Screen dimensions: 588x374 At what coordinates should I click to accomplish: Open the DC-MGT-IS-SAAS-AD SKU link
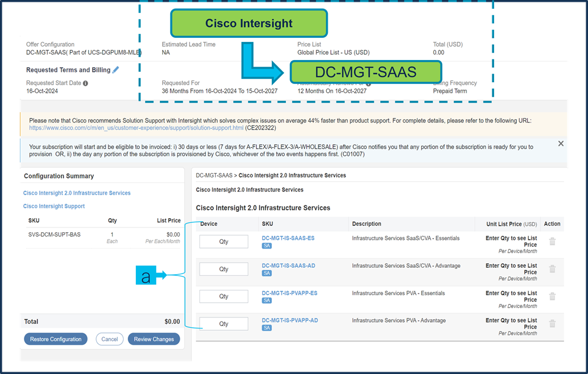[x=288, y=265]
